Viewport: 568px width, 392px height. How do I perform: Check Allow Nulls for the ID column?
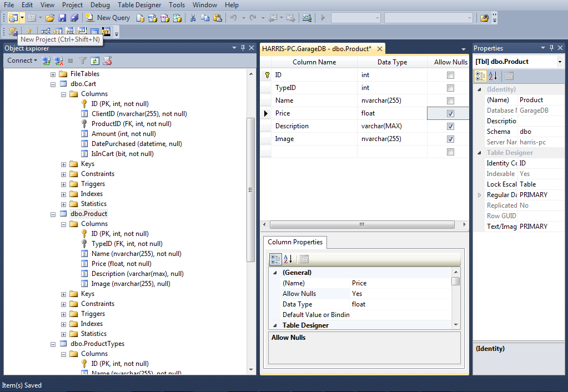tap(450, 76)
